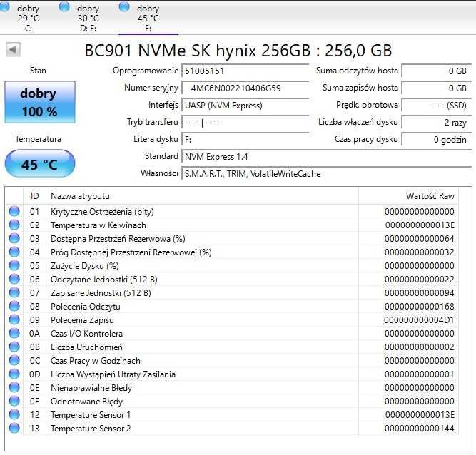
Task: Click the Suma odczytów hosta value
Action: coord(437,71)
